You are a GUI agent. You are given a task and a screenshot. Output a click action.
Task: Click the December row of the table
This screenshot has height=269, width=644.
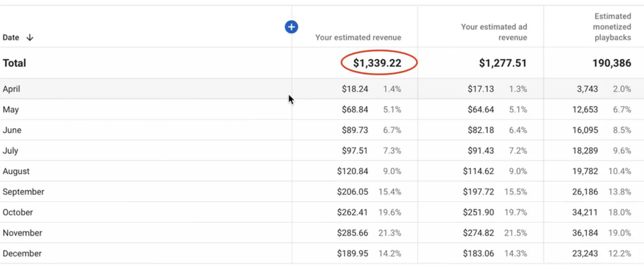coord(22,253)
